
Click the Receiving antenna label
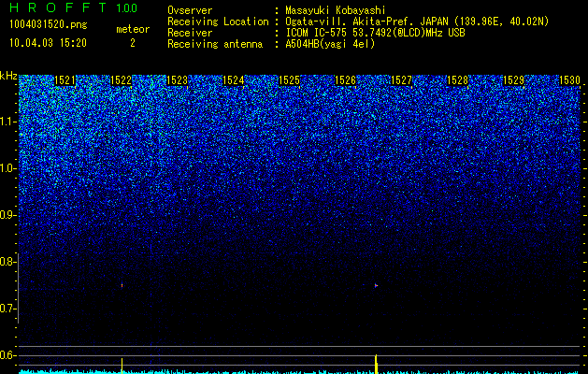click(215, 44)
